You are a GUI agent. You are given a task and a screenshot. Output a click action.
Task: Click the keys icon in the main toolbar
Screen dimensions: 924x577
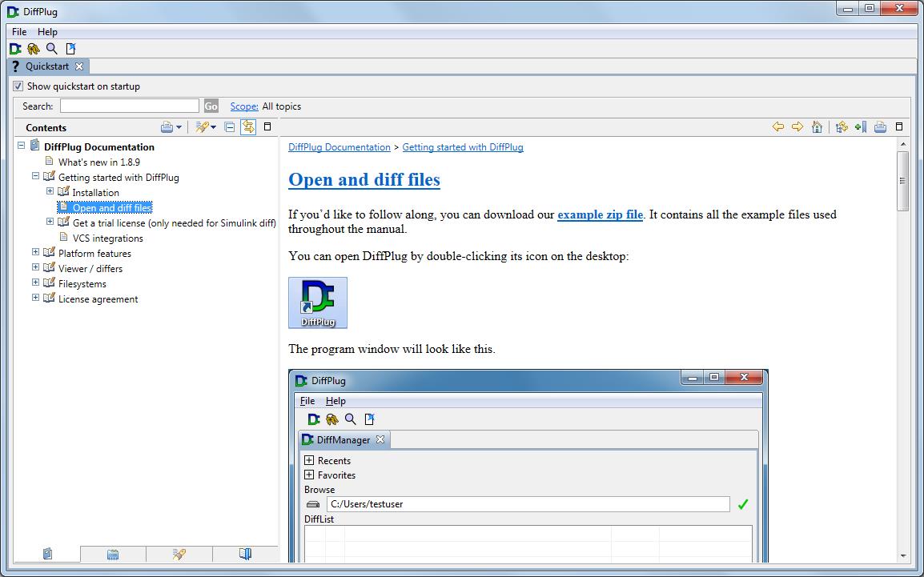(33, 49)
